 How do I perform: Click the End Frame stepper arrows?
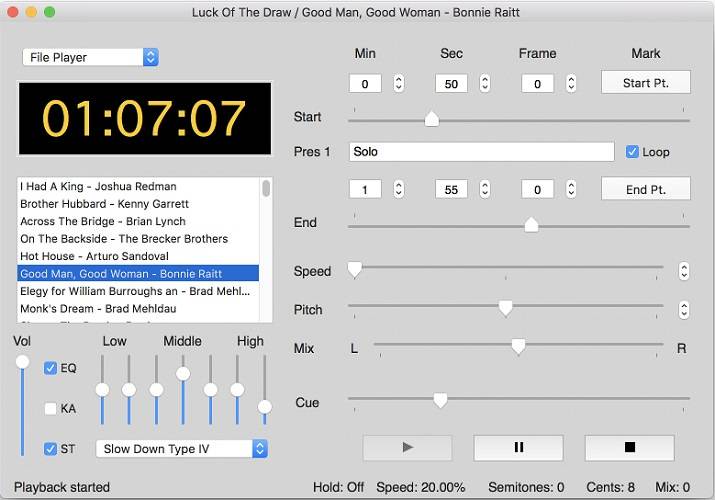pos(571,189)
